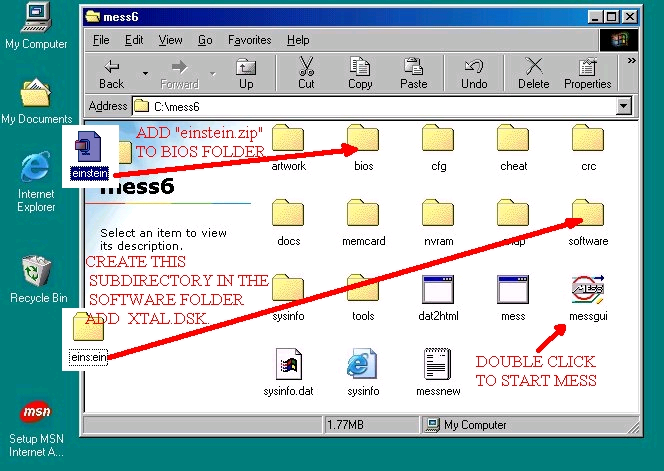
Task: Select the software folder
Action: [x=588, y=223]
